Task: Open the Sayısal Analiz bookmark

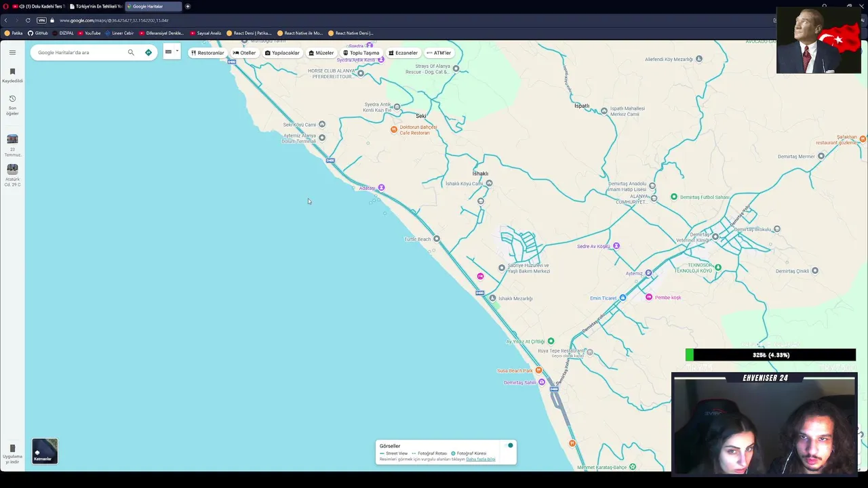Action: 206,33
